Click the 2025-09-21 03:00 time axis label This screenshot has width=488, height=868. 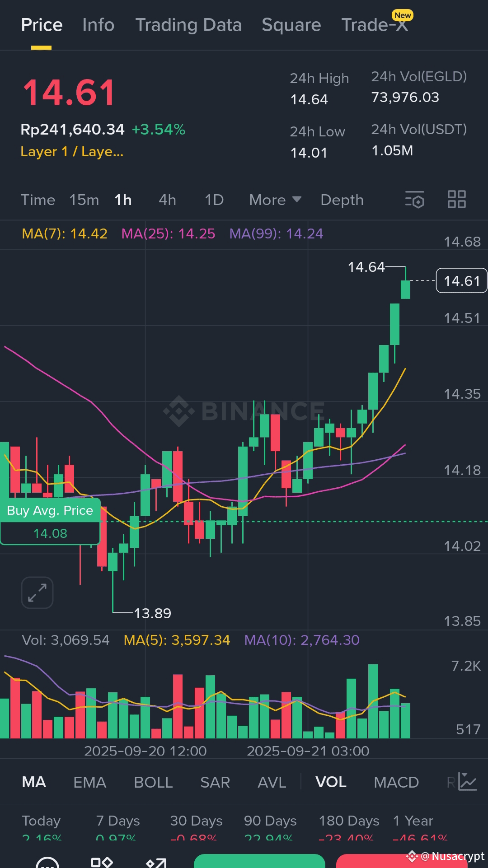coord(308,751)
